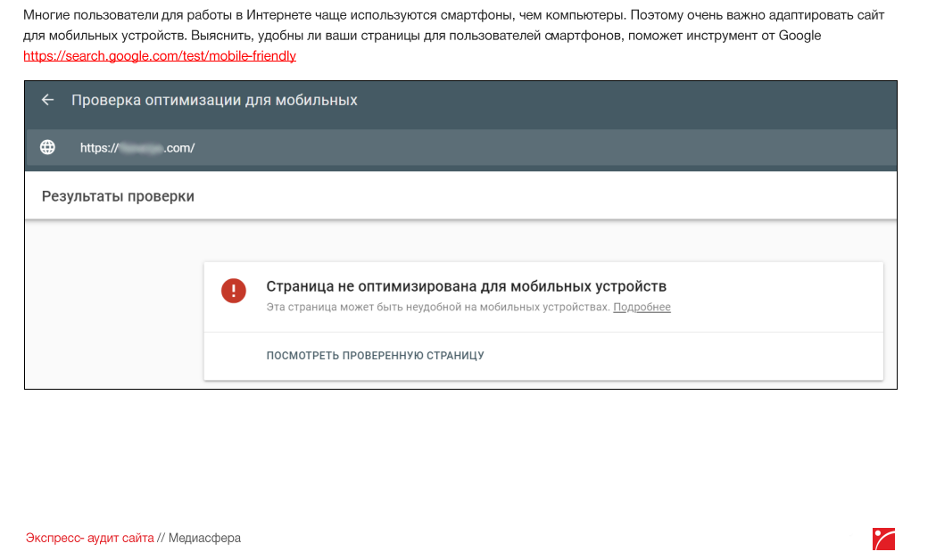
Task: Click the "Эта страница может быть неудобной" description
Action: coord(438,308)
